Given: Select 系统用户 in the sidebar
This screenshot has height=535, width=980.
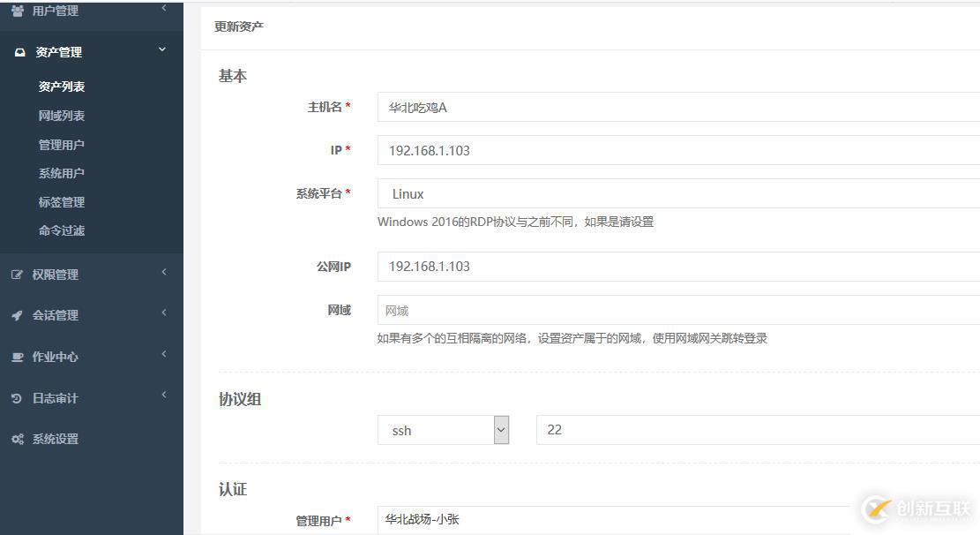Looking at the screenshot, I should point(60,172).
